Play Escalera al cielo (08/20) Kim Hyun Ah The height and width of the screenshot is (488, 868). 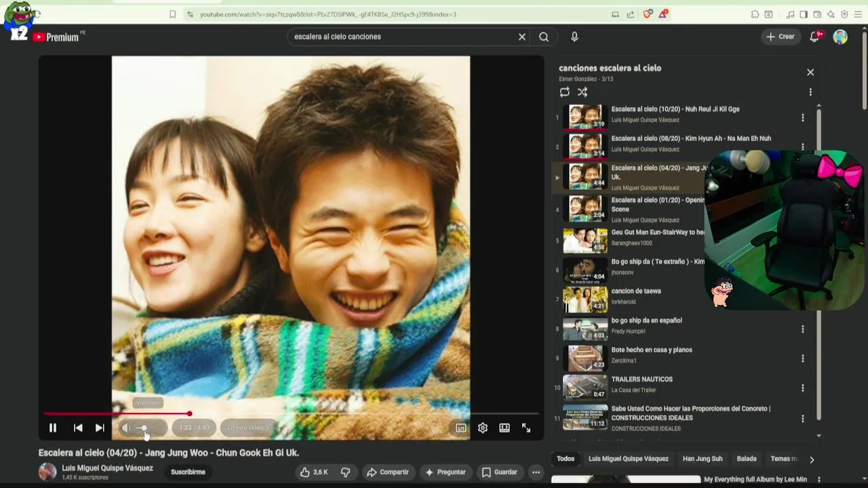(690, 138)
